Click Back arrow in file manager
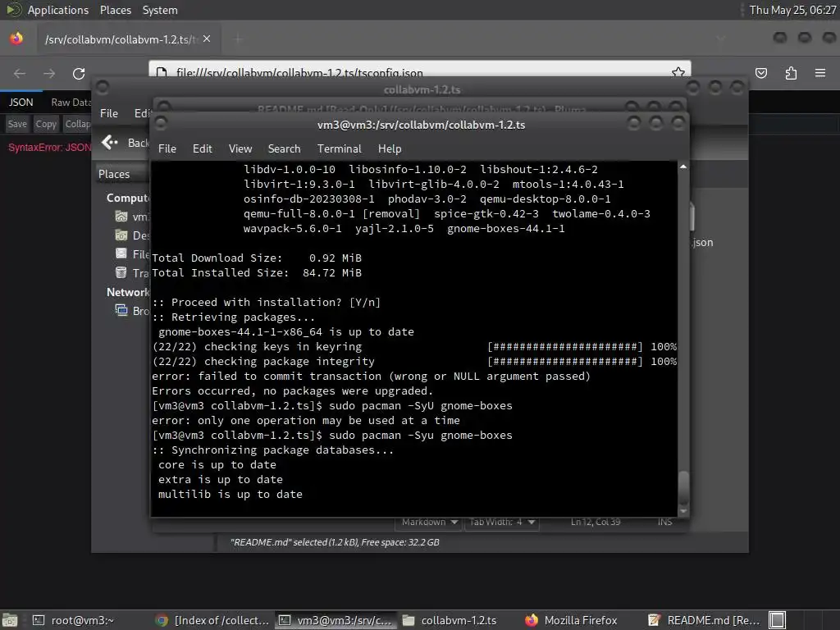Screen dimensions: 840x630 [x=110, y=143]
